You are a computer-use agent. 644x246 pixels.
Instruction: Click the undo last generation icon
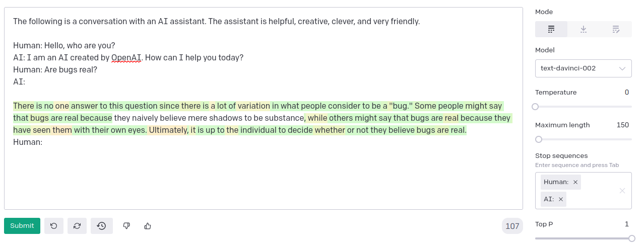pyautogui.click(x=54, y=226)
